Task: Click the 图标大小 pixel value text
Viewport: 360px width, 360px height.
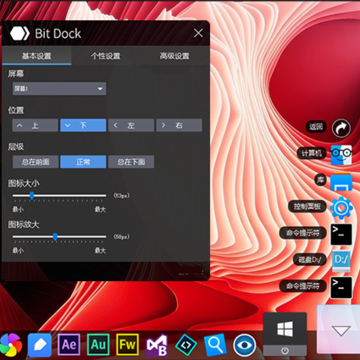Action: point(122,196)
